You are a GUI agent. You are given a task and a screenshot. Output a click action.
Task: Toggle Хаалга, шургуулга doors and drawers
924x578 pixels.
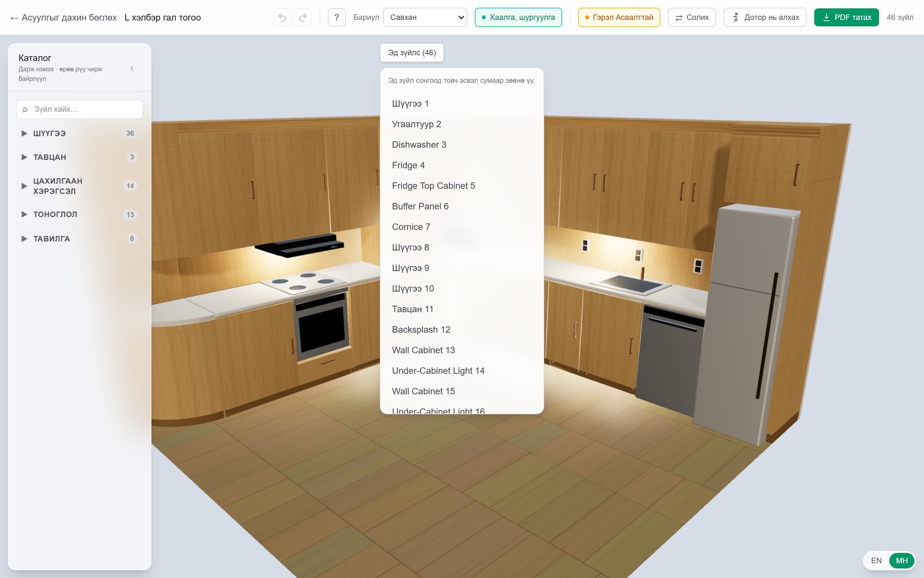click(518, 18)
